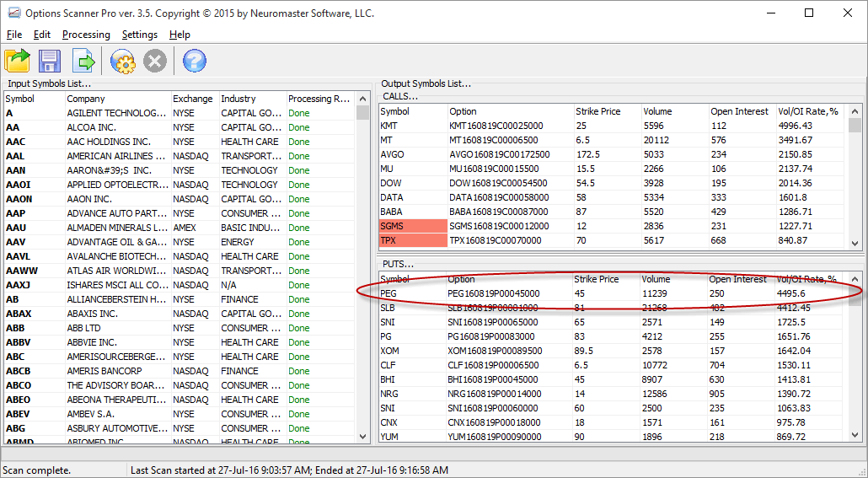Screen dimensions: 868x478
Task: Click the Last Scan started status bar entry
Action: point(289,470)
